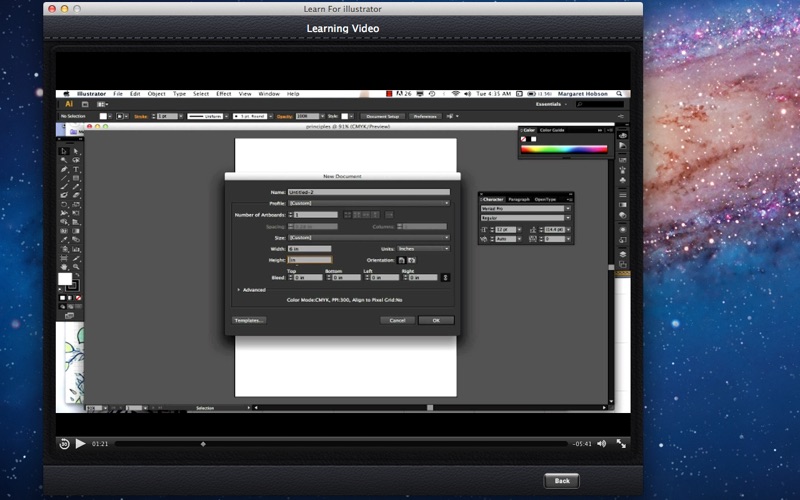Image resolution: width=800 pixels, height=500 pixels.
Task: Open the Opacity dropdown arrow
Action: tap(322, 116)
